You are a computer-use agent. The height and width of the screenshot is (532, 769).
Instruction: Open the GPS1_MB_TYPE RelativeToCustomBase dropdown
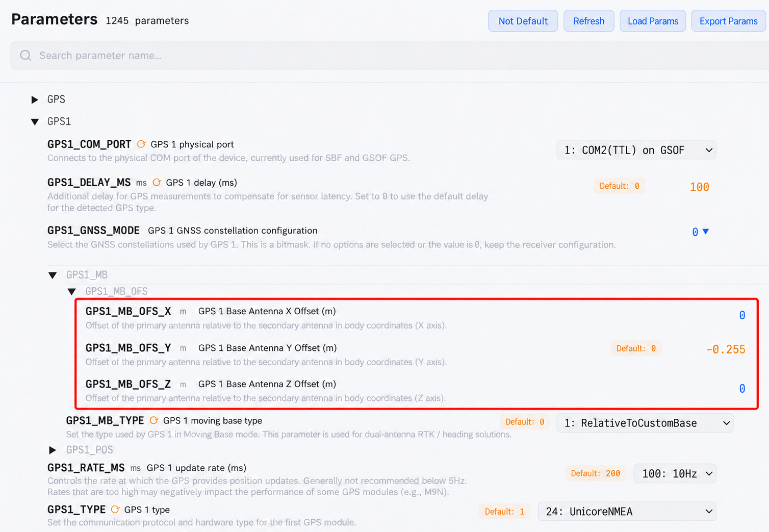point(645,423)
